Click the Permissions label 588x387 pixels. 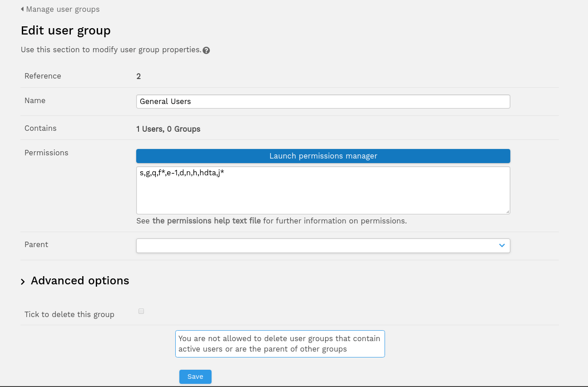[46, 153]
